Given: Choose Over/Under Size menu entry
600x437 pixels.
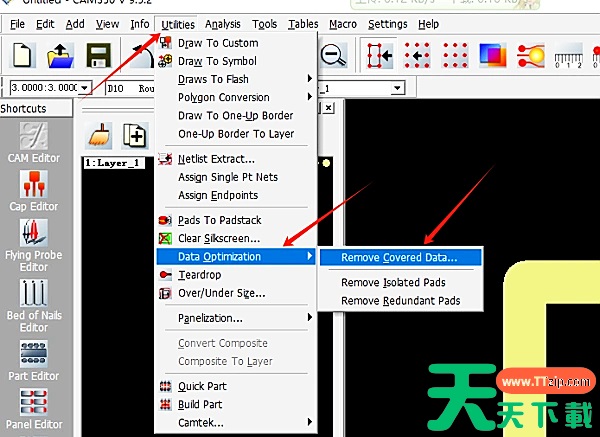Looking at the screenshot, I should [x=236, y=293].
